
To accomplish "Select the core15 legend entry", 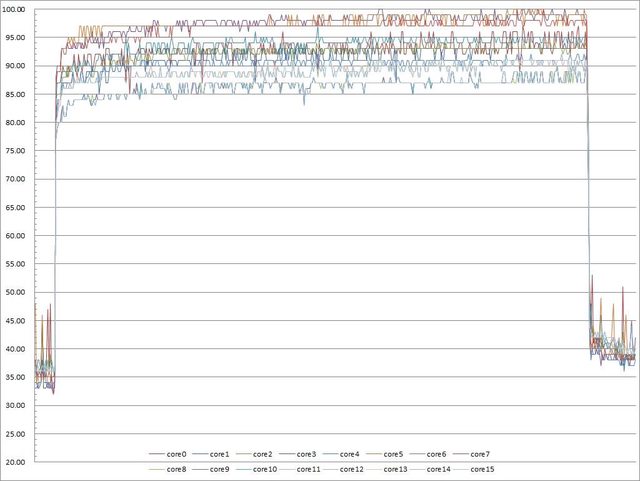I will [482, 469].
